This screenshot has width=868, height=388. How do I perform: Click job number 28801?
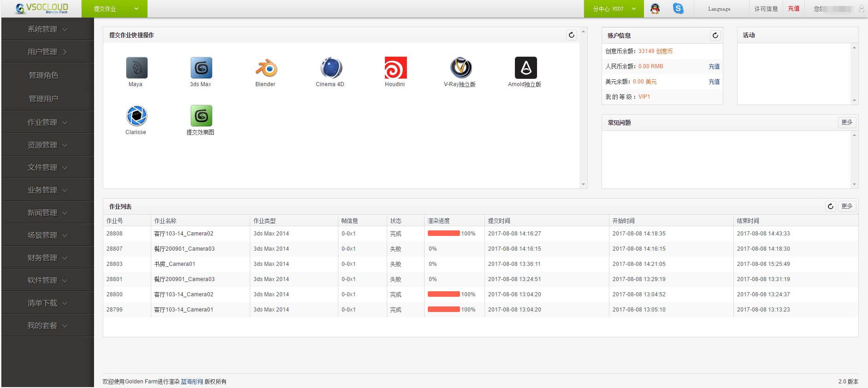click(114, 279)
